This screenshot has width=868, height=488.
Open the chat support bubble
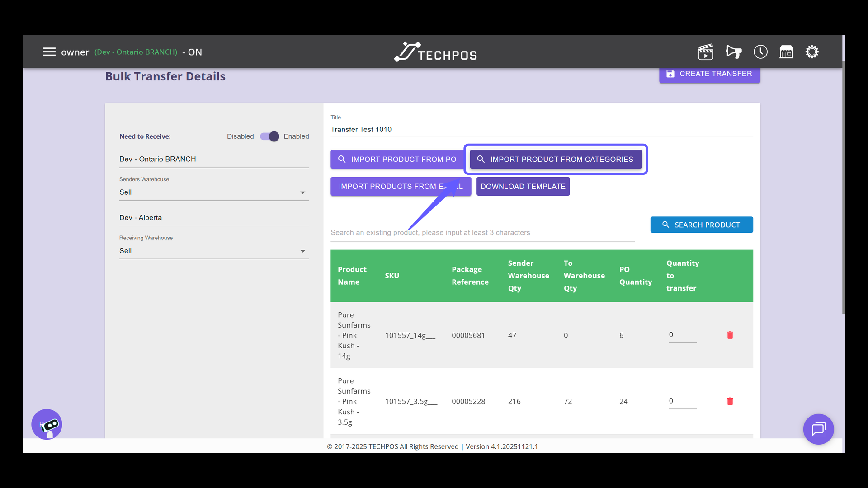818,429
